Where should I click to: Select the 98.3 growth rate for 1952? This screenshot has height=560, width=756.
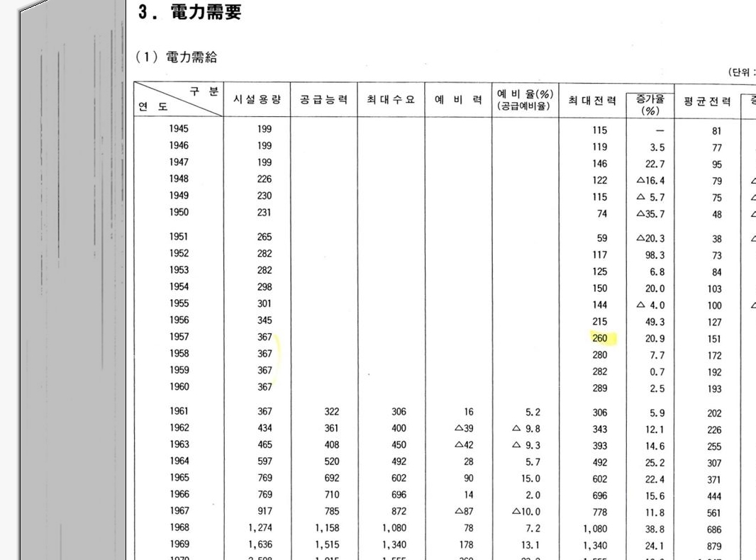click(x=655, y=255)
